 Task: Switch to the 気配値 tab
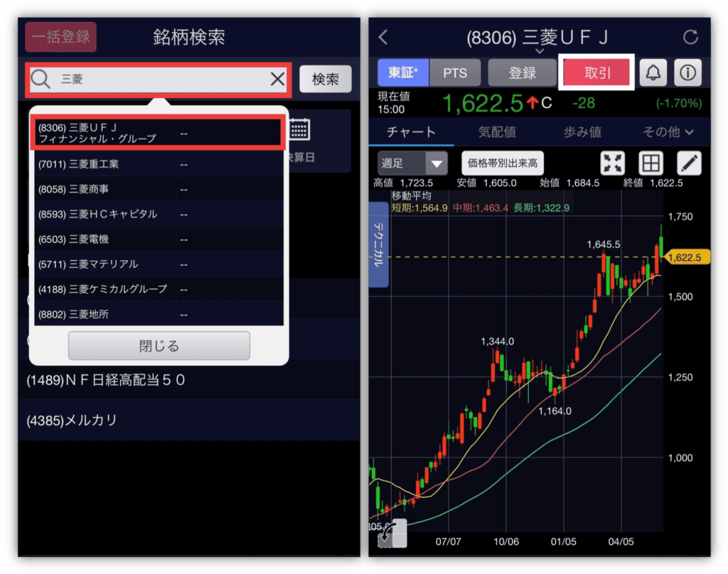[497, 131]
